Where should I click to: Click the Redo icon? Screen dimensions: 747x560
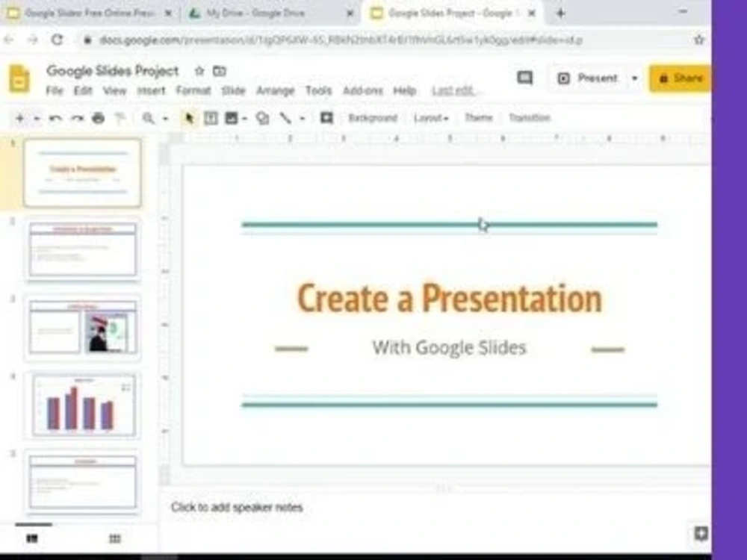point(76,118)
